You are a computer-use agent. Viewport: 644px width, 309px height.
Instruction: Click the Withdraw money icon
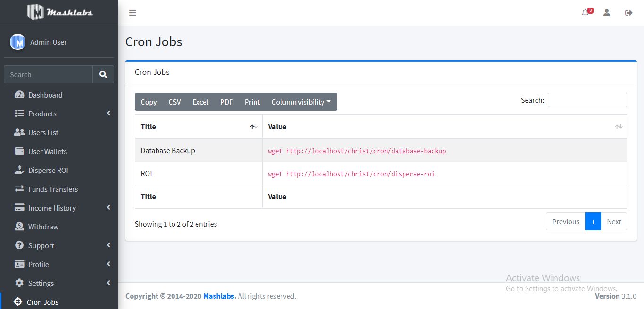[19, 227]
